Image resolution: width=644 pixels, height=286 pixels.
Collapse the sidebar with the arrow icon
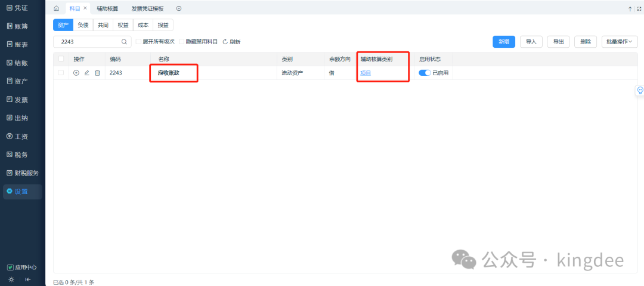[x=28, y=279]
